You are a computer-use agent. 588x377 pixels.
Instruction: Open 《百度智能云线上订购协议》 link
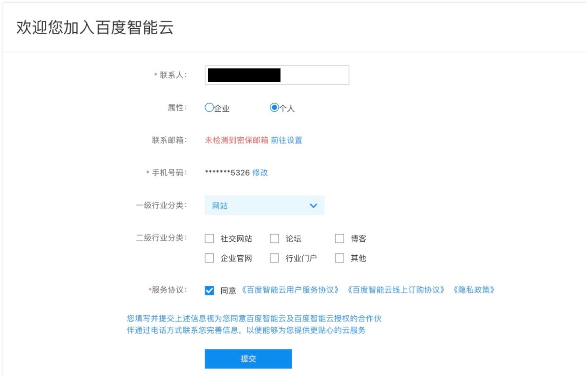(x=396, y=290)
